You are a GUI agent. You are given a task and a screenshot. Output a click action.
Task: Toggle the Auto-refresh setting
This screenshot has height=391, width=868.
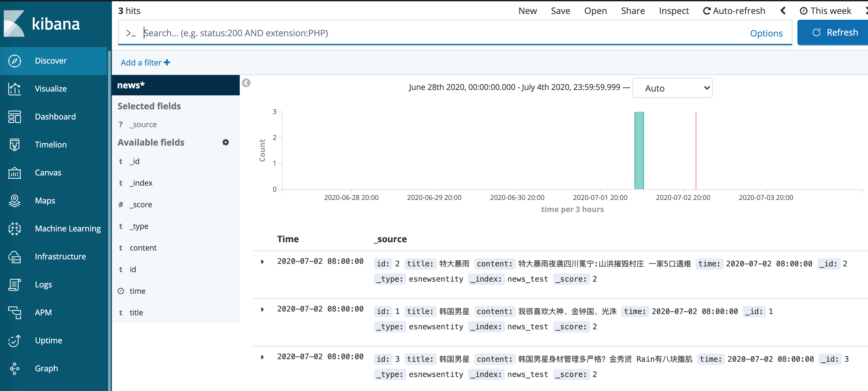pos(734,11)
